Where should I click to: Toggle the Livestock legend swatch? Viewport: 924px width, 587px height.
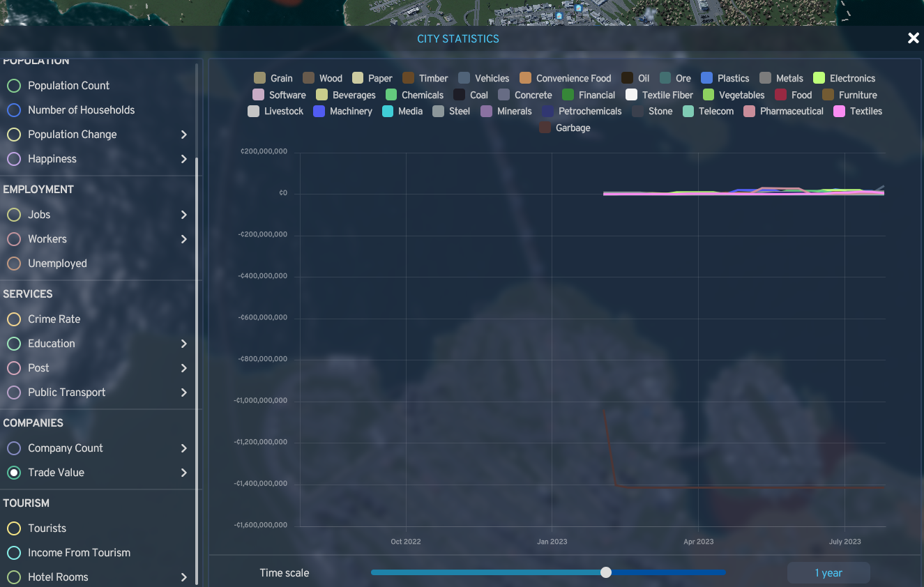point(254,111)
